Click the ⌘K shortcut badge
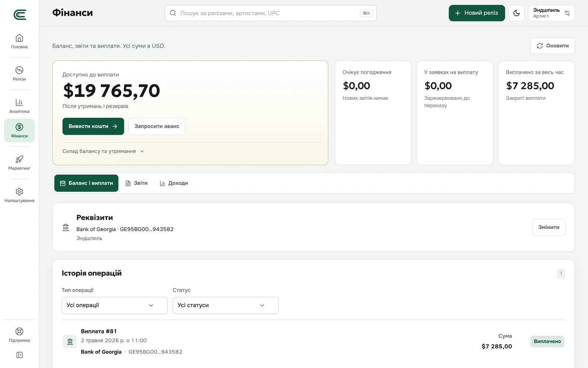Viewport: 588px width, 368px height. click(x=366, y=13)
